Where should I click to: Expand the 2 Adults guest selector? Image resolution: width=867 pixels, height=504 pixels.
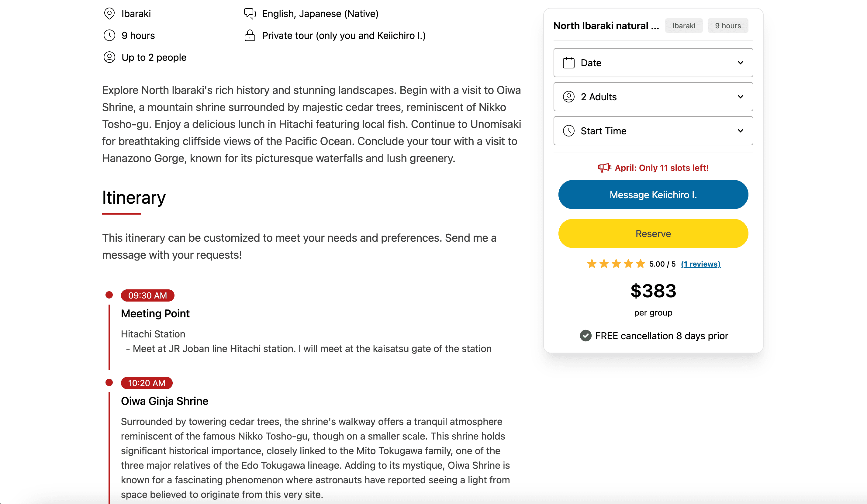653,97
